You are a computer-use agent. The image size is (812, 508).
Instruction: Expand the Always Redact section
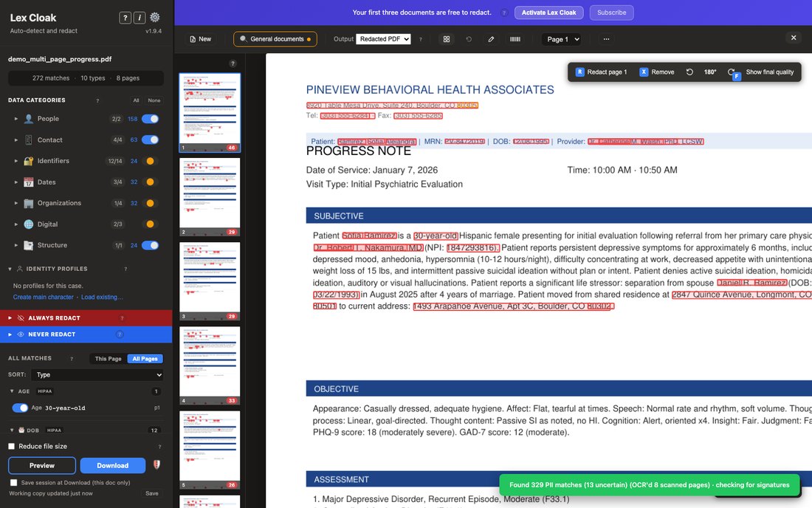pyautogui.click(x=10, y=318)
